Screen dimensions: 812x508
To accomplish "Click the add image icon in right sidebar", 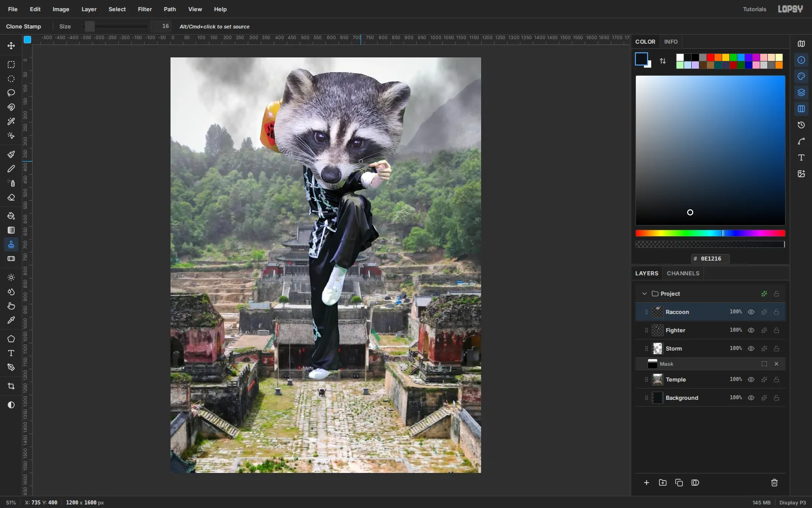I will click(801, 174).
